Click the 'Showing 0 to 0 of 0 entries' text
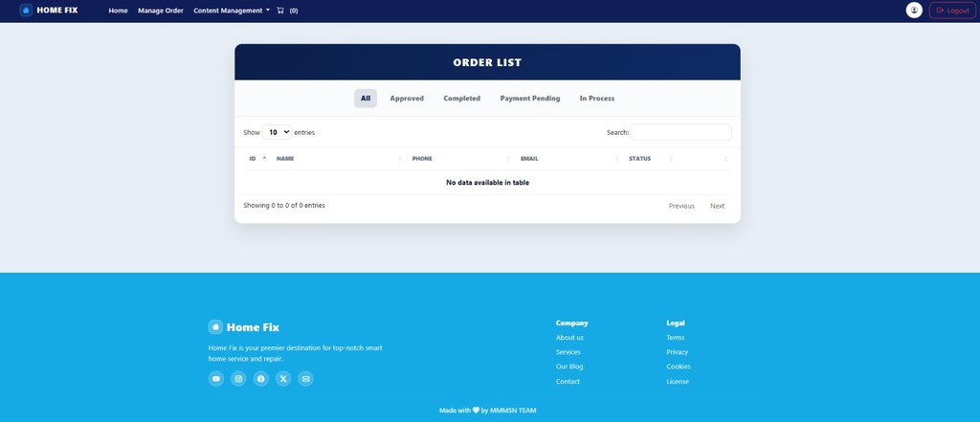 tap(284, 205)
